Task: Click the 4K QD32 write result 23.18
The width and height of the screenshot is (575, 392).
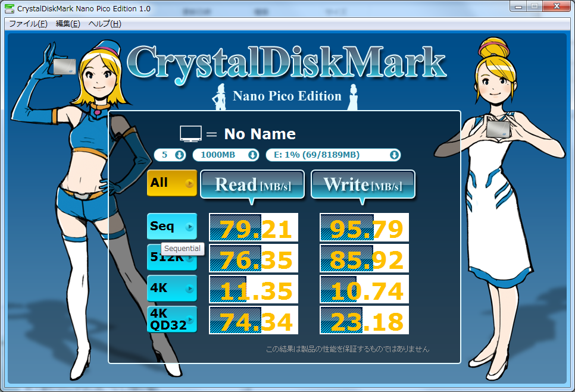Action: [x=364, y=320]
